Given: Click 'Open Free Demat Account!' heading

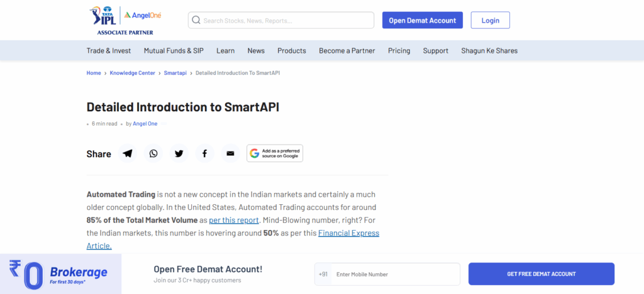Looking at the screenshot, I should point(208,269).
